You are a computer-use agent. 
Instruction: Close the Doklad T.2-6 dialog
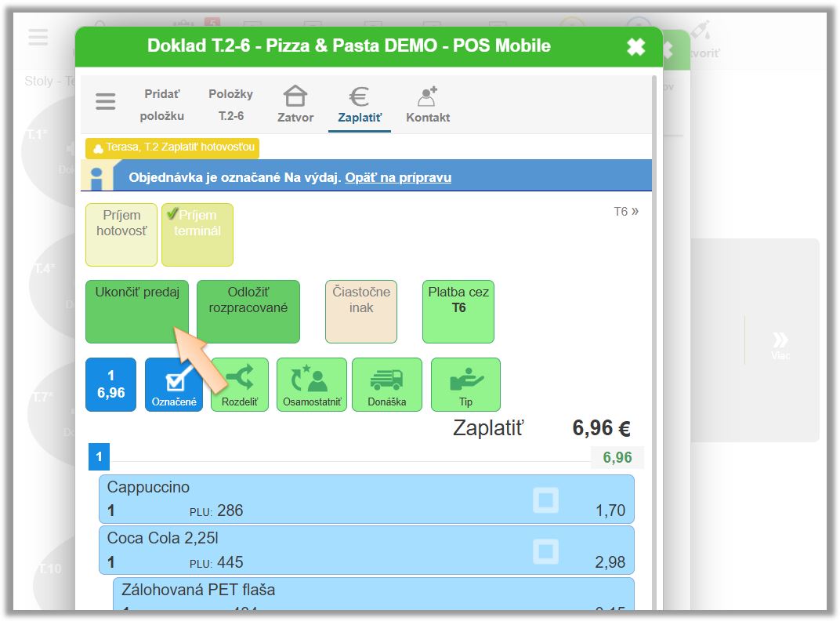635,47
